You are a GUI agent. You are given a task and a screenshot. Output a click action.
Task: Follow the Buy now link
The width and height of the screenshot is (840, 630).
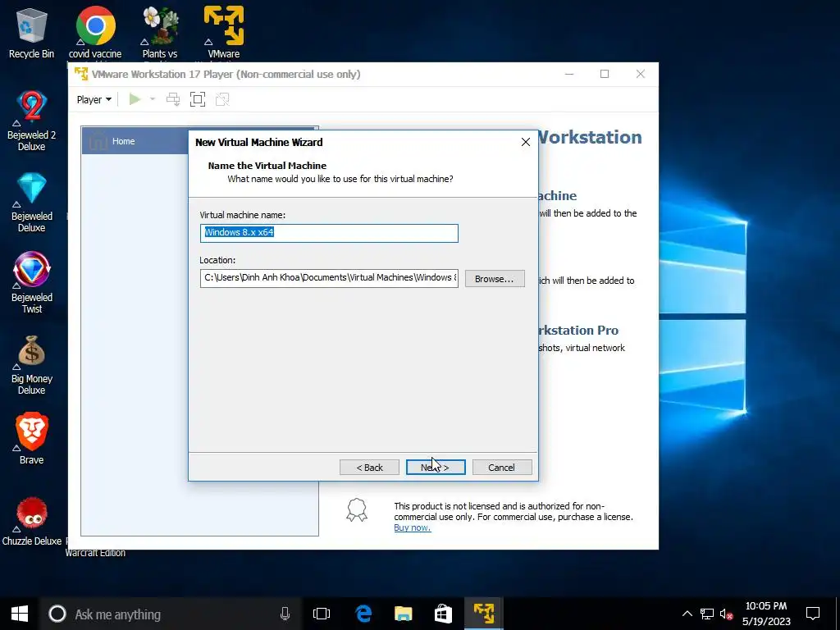[x=412, y=527]
